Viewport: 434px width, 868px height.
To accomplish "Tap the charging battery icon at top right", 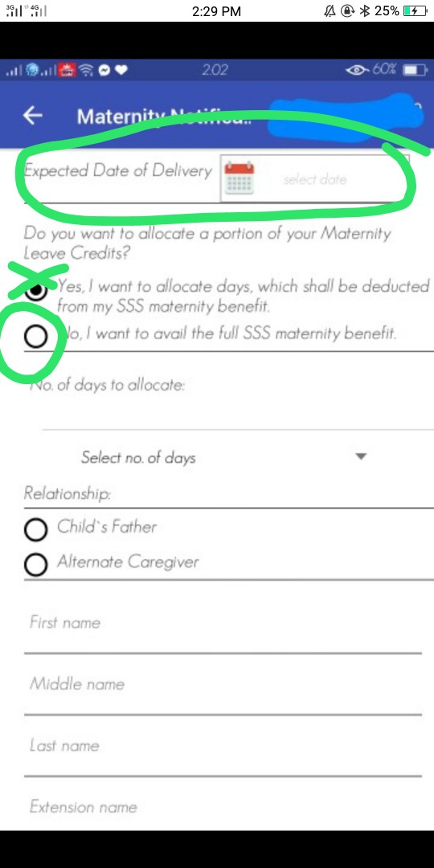I will (x=415, y=11).
